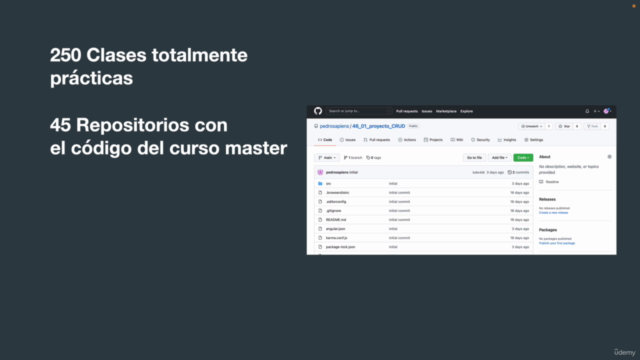Click the pedrosapiens commit author avatar
This screenshot has width=640, height=360.
tap(320, 172)
